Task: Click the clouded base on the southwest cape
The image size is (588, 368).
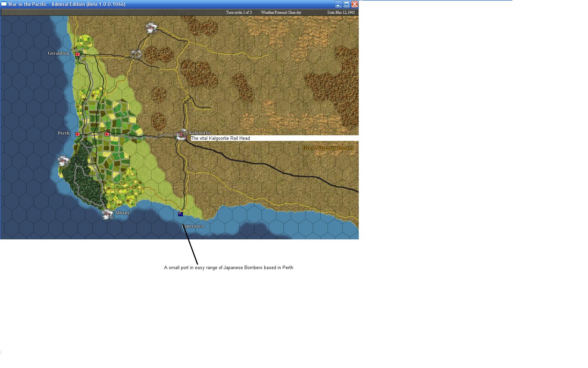Action: (x=63, y=161)
